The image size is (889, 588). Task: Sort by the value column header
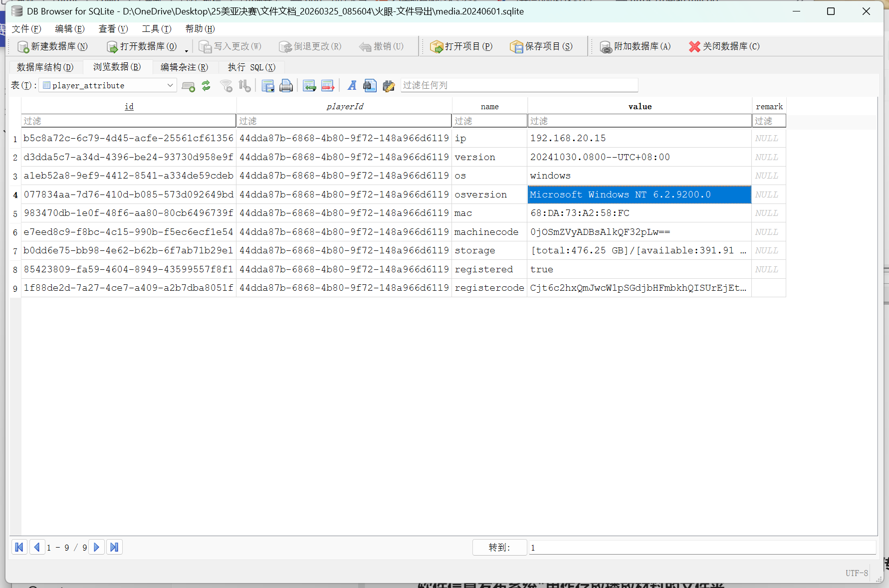640,106
